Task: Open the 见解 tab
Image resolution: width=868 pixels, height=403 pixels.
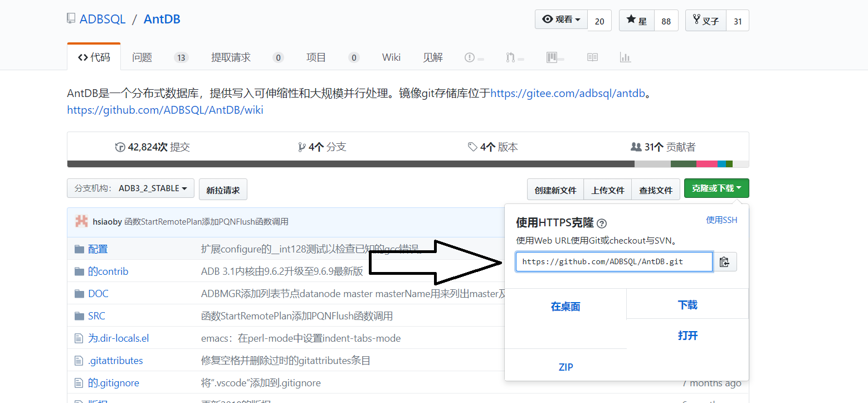Action: tap(433, 57)
